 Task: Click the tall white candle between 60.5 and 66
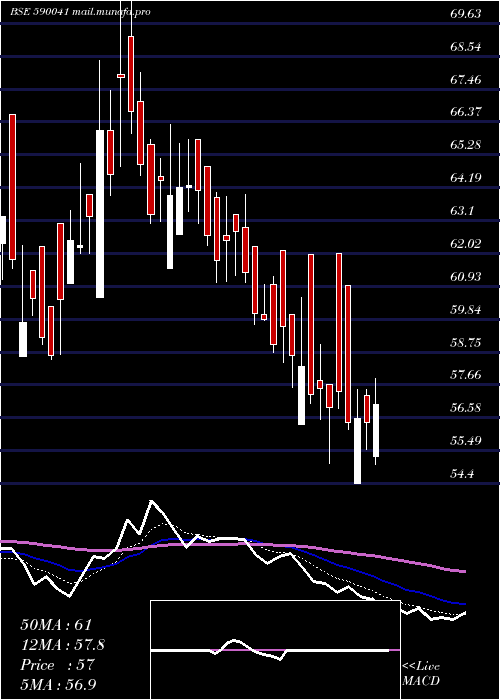click(100, 214)
